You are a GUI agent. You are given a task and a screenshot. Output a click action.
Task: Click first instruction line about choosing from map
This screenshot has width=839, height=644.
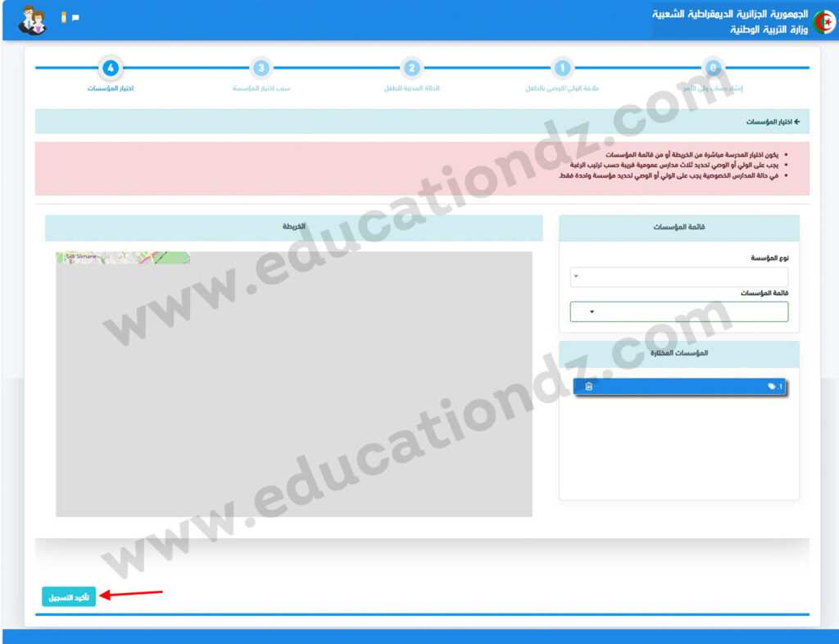coord(692,155)
